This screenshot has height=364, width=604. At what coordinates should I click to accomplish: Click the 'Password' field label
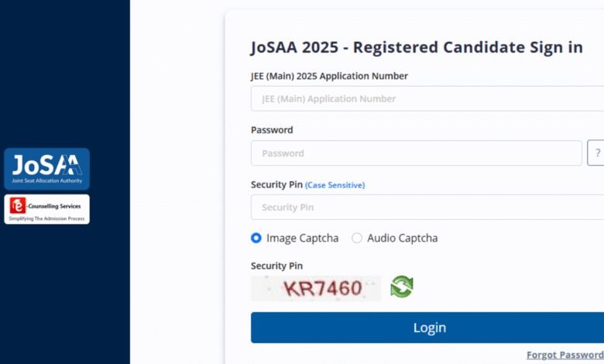272,130
